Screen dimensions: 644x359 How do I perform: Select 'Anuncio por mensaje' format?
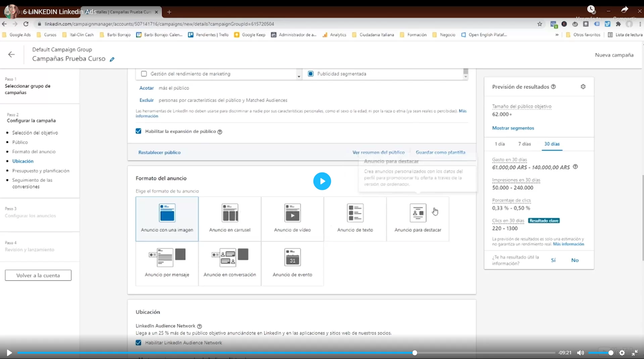pos(167,263)
